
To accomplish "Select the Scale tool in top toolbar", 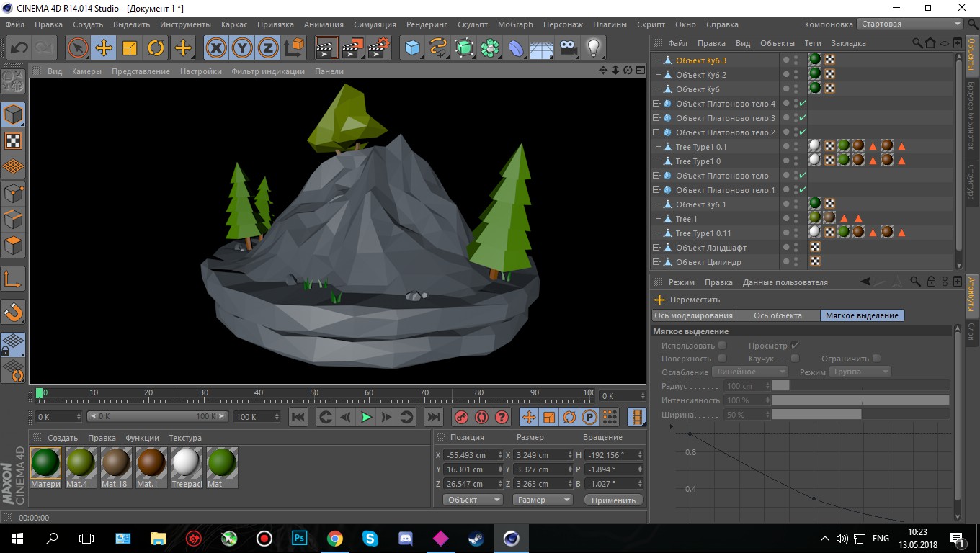I will click(x=130, y=48).
